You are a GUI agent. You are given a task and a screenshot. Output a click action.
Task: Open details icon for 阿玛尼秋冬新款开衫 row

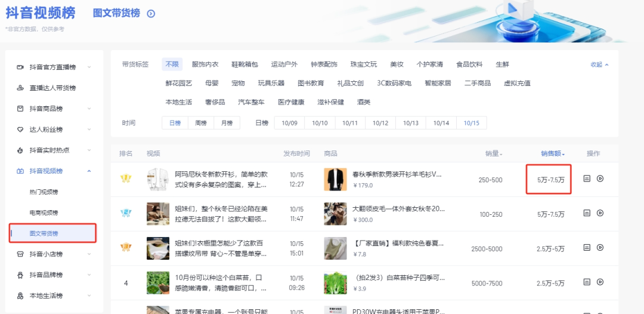tap(587, 178)
